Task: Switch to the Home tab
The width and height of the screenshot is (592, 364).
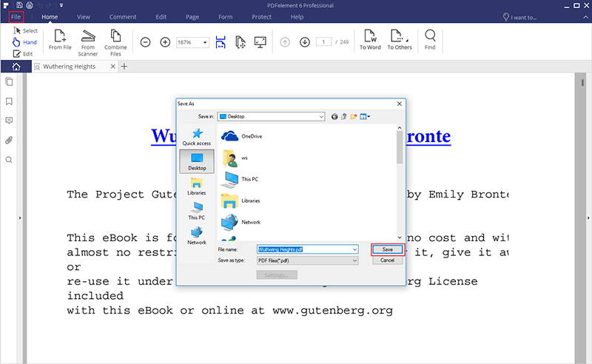Action: coord(50,17)
